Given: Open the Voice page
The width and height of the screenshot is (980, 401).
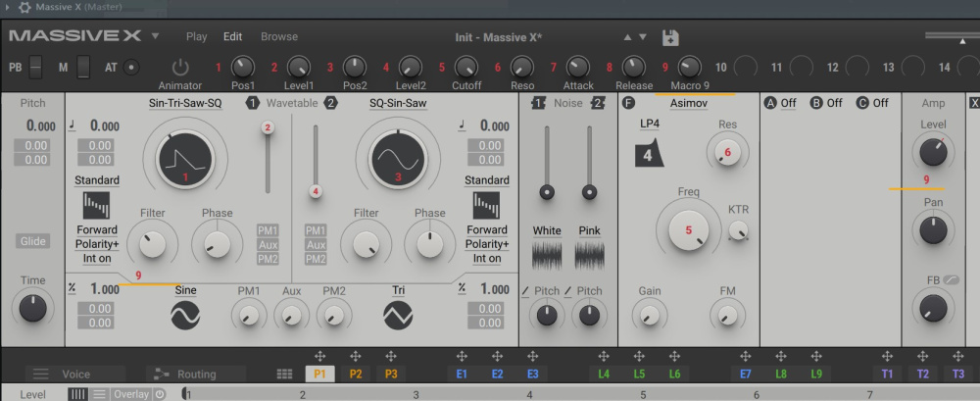Looking at the screenshot, I should 75,375.
